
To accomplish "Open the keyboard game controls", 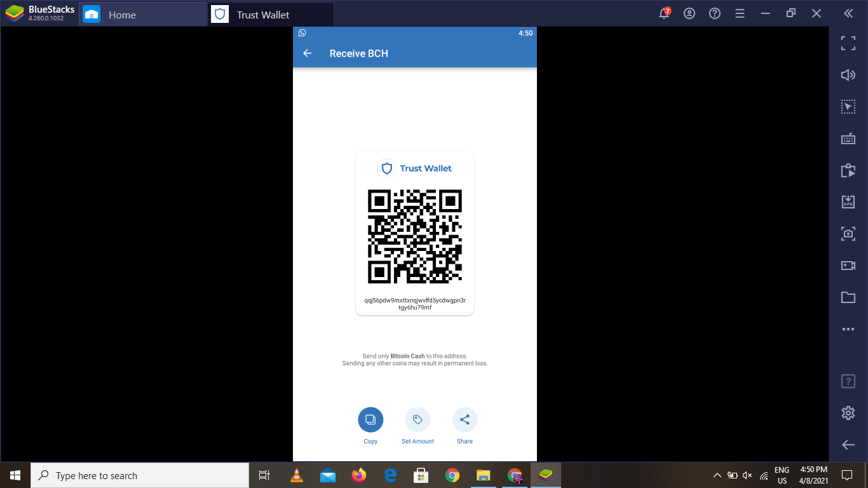I will point(848,139).
